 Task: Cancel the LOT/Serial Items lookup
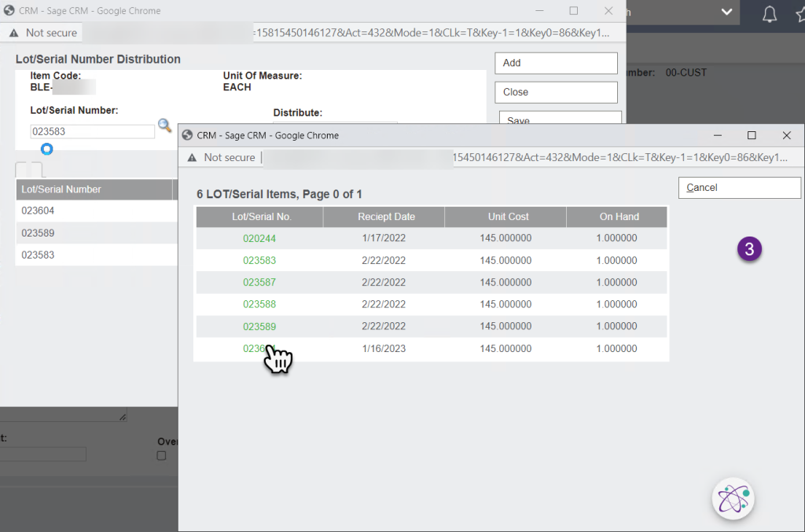pyautogui.click(x=739, y=188)
